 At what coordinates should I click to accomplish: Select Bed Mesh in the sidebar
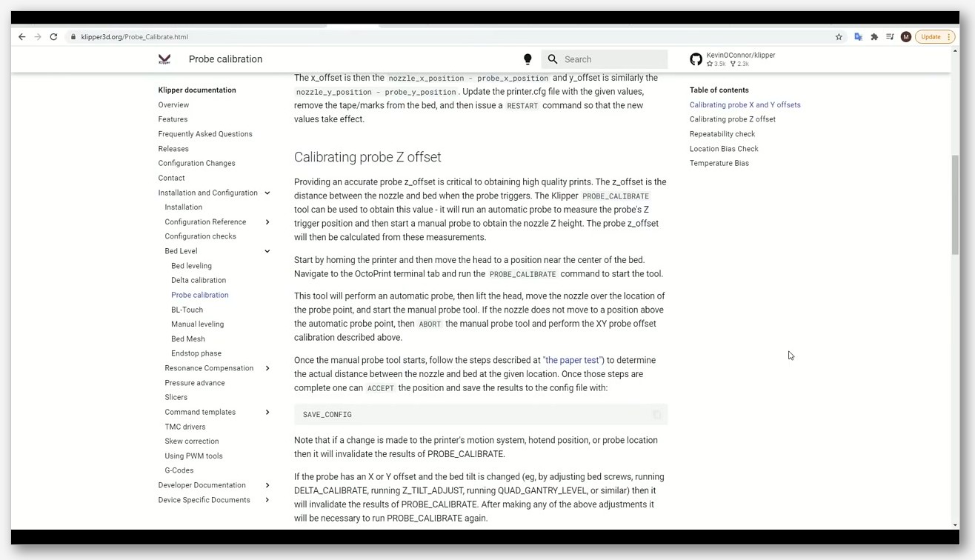tap(188, 339)
